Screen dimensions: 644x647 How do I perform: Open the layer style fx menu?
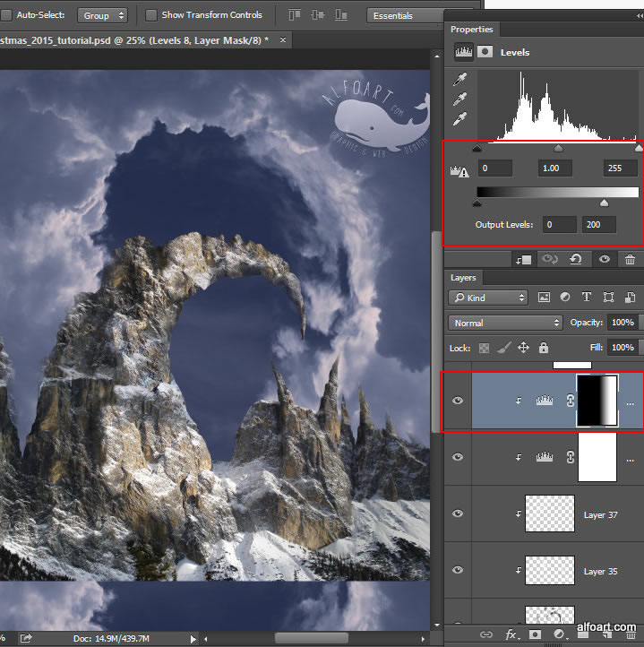pyautogui.click(x=511, y=634)
